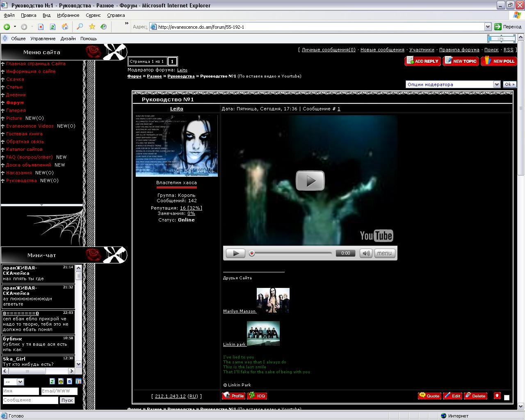The image size is (525, 420).
Task: Click the grey Forward arrow button
Action: (x=24, y=27)
